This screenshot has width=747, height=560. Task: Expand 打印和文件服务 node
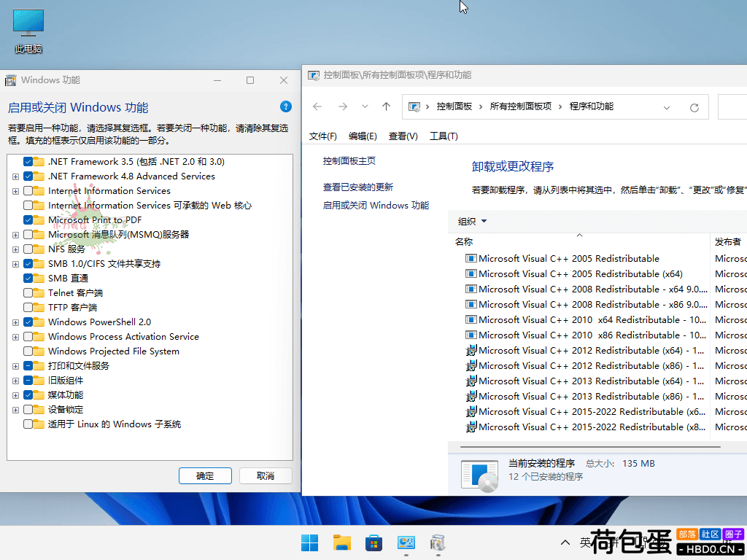click(x=16, y=366)
